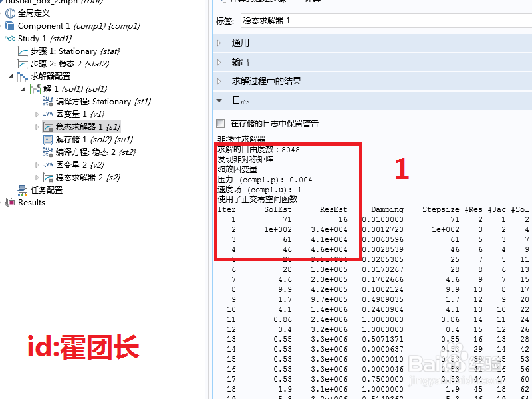Click log line 速度场 (comp1.u): 1
This screenshot has width=532, height=399.
tap(259, 190)
